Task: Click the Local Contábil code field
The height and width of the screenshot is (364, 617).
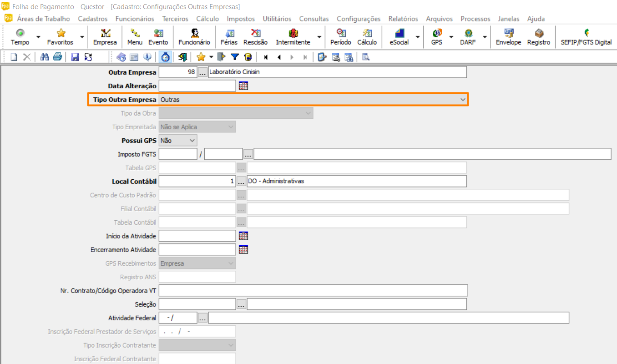Action: (x=197, y=182)
